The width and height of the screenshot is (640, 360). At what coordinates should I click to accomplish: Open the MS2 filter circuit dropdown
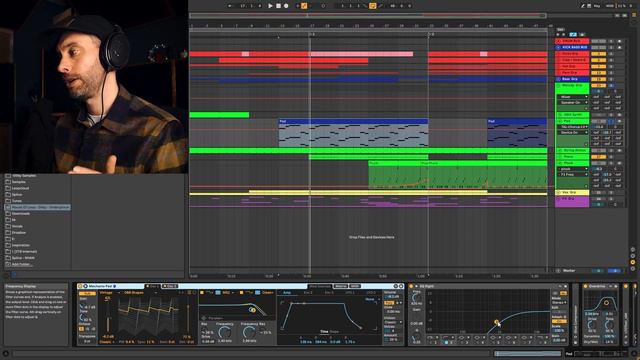(228, 293)
